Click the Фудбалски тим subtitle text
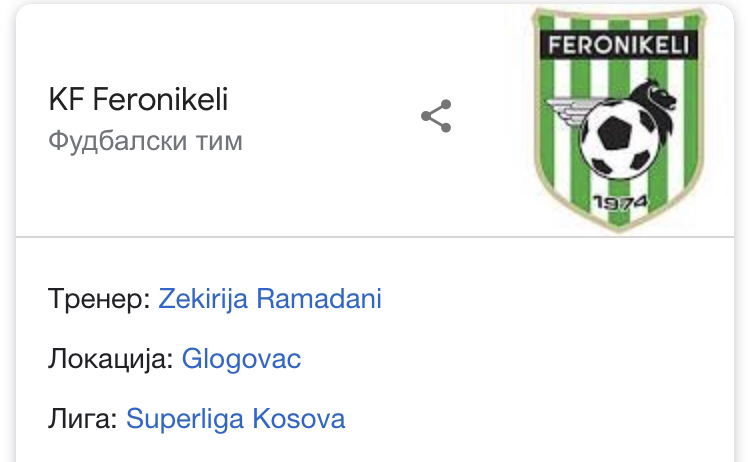Screen dimensions: 750x462 point(145,142)
